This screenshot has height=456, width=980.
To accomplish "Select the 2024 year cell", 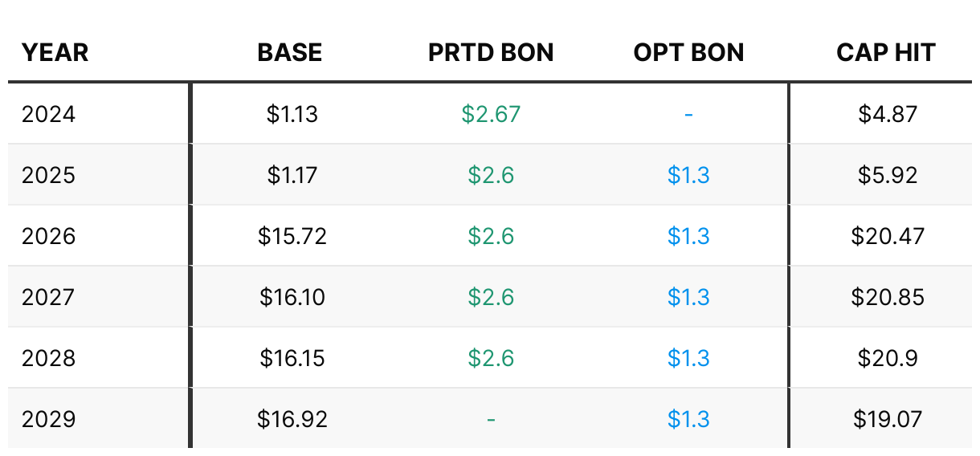I will coord(48,114).
